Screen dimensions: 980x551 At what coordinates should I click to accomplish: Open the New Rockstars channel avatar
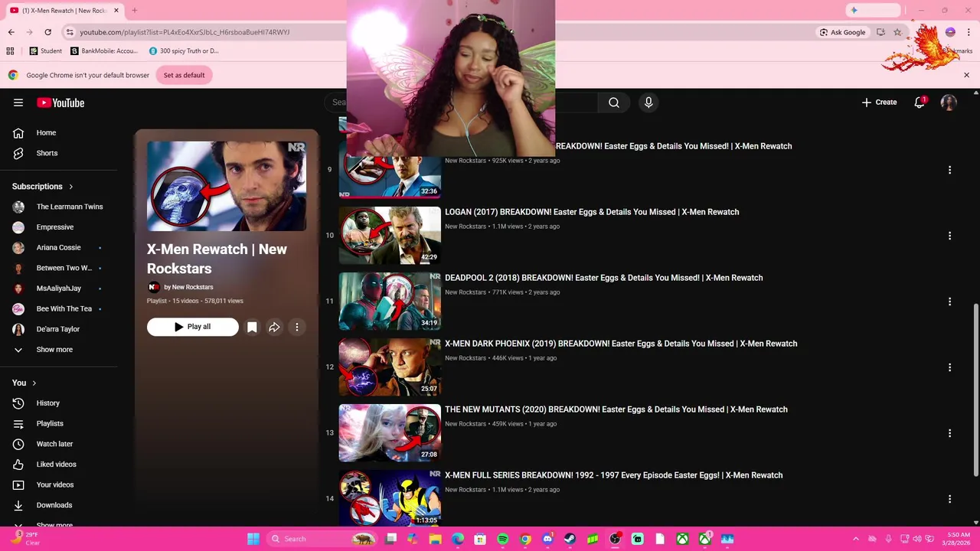[x=153, y=287]
